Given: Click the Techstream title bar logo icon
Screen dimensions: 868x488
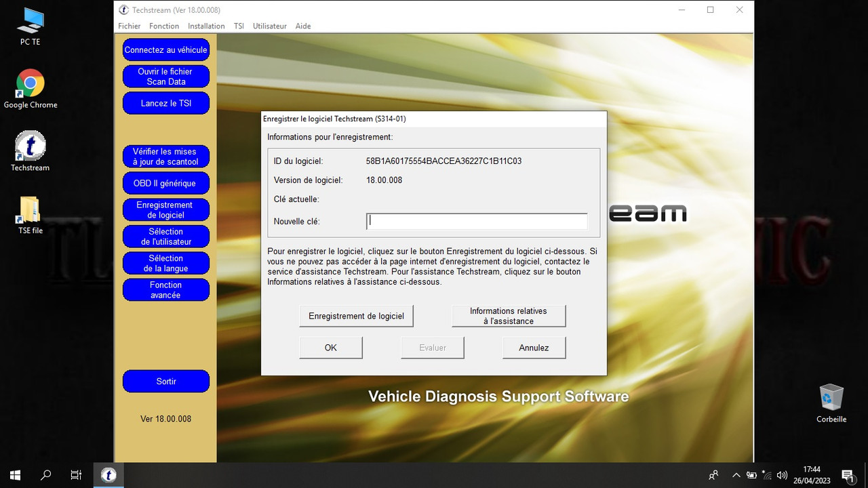Looking at the screenshot, I should click(123, 10).
